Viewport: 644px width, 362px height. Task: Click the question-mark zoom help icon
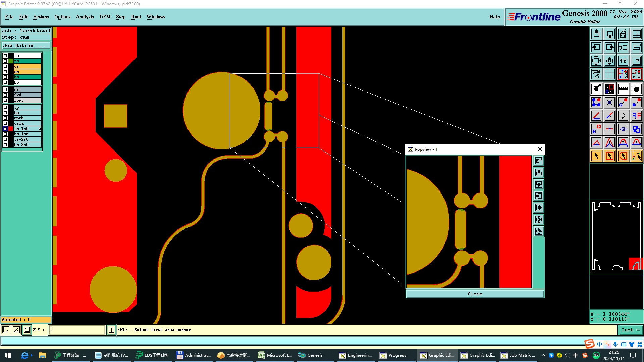point(636,61)
